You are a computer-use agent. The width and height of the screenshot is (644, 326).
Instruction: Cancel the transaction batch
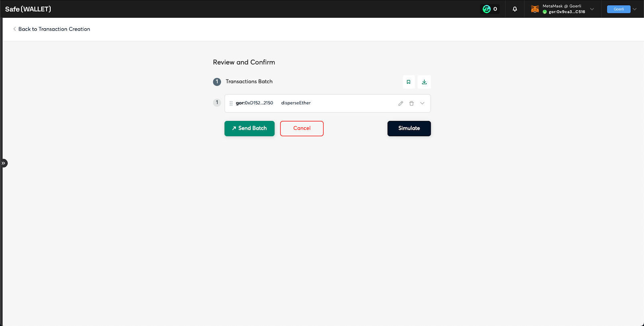point(302,129)
